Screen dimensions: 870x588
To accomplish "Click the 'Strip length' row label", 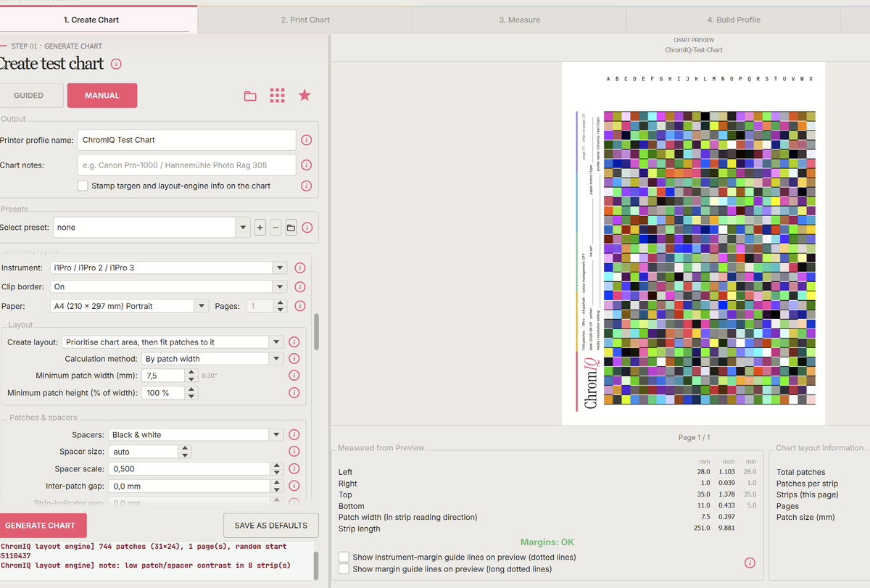I will tap(360, 529).
